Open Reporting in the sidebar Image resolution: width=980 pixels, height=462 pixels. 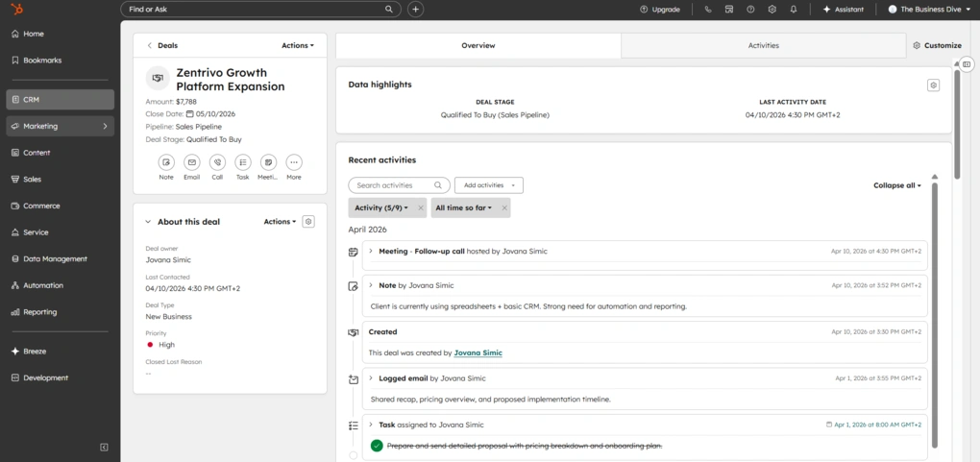pyautogui.click(x=40, y=312)
